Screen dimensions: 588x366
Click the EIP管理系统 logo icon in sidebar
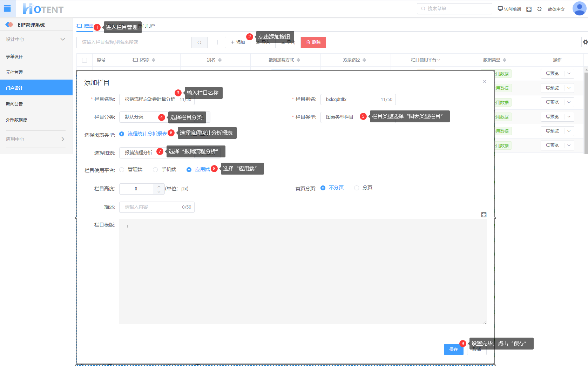pos(9,25)
